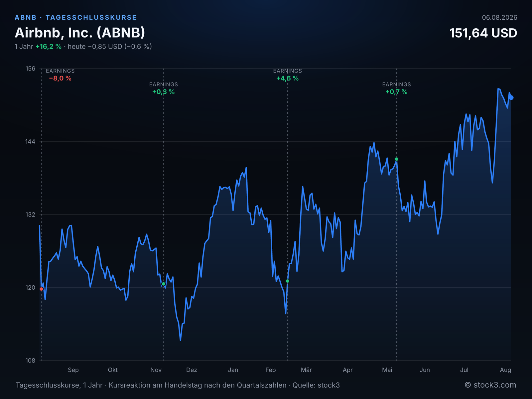This screenshot has width=532, height=399.
Task: Select the EARNINGS label above "+0,7 %"
Action: [396, 84]
